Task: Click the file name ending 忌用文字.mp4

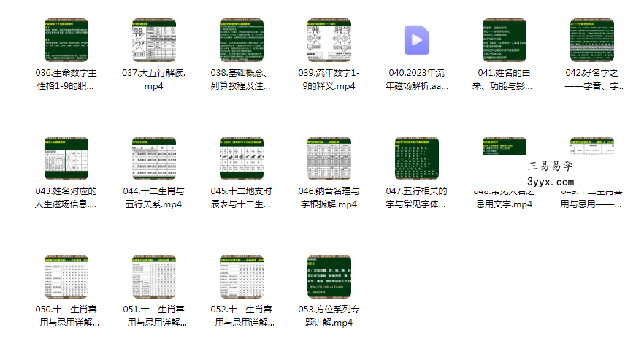Action: 505,200
